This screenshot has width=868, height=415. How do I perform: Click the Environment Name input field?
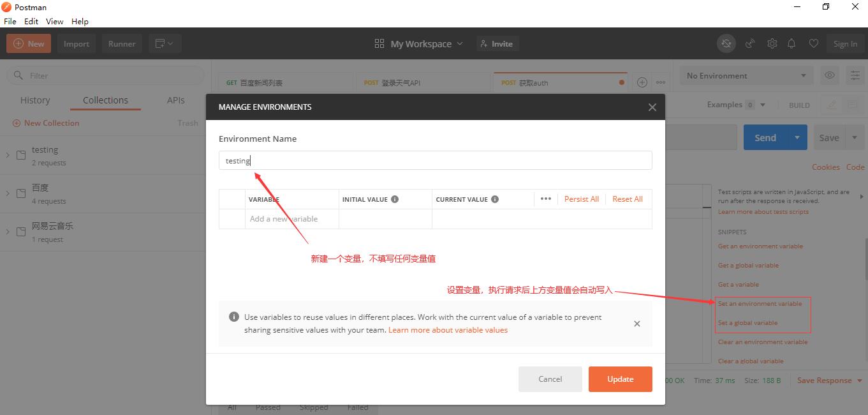click(x=435, y=160)
